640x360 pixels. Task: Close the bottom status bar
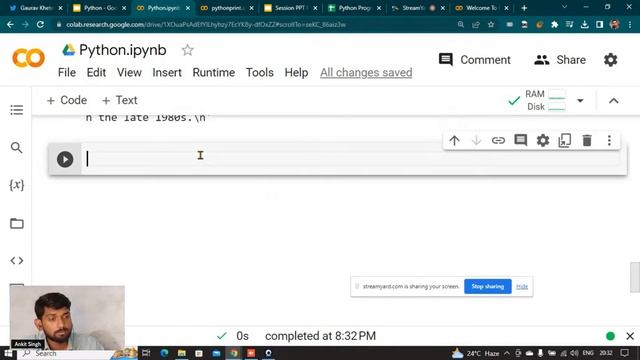pyautogui.click(x=630, y=336)
